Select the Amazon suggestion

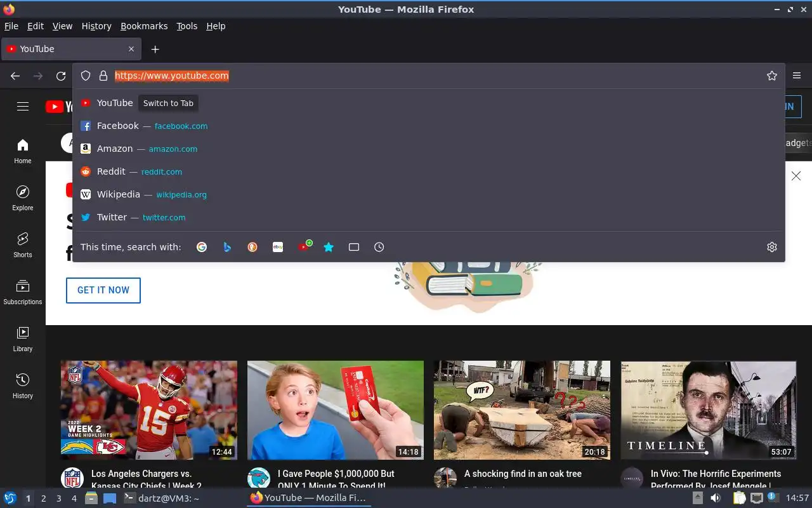click(429, 149)
